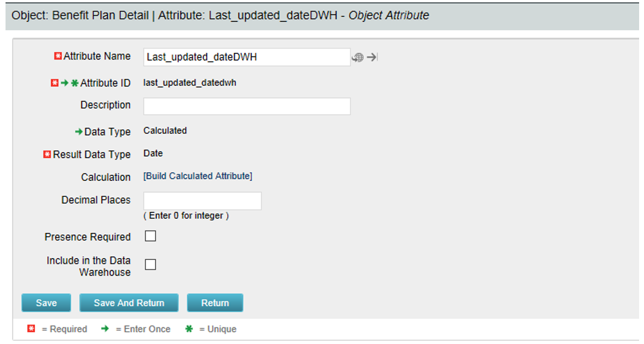Click the arrow icon right of the globe
The image size is (644, 344).
point(372,57)
